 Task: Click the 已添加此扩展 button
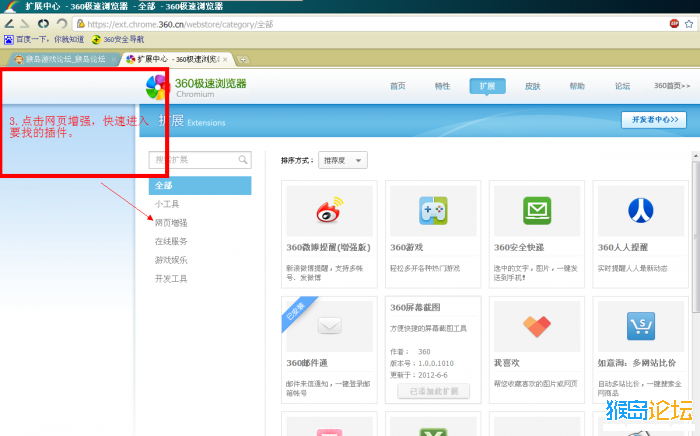point(433,391)
